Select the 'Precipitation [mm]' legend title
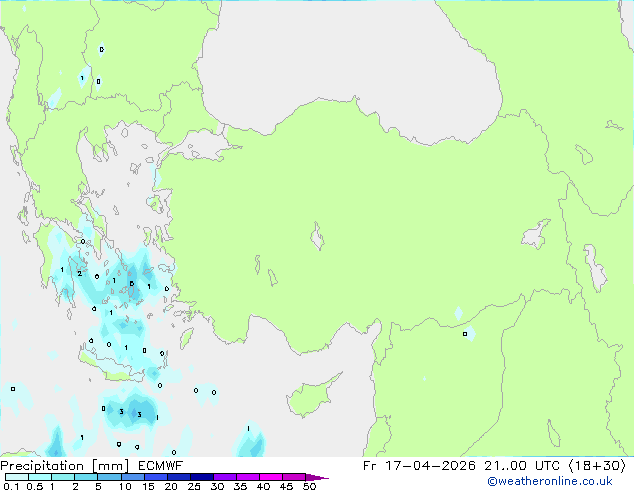 65,466
